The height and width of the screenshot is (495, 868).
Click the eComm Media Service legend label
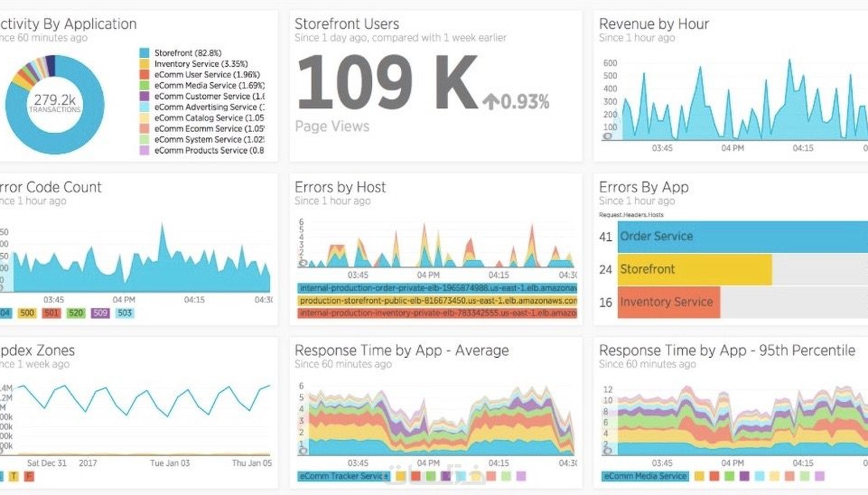(x=645, y=476)
